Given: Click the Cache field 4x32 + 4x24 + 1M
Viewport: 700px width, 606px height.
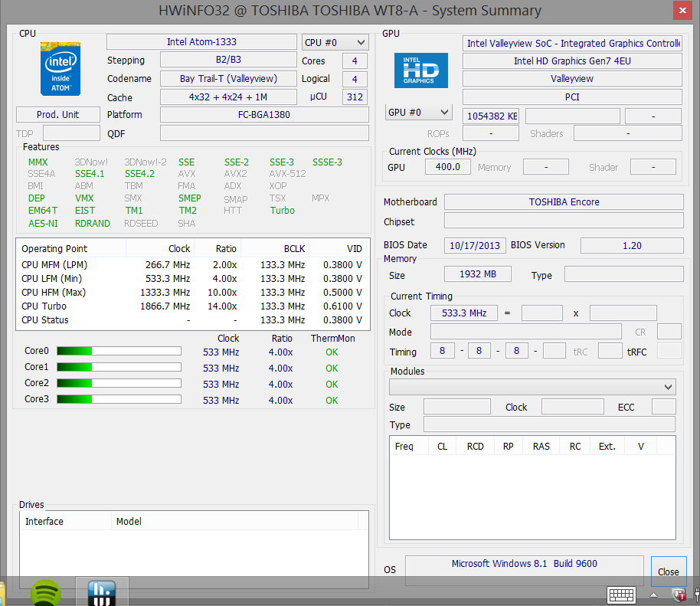Looking at the screenshot, I should pyautogui.click(x=228, y=97).
